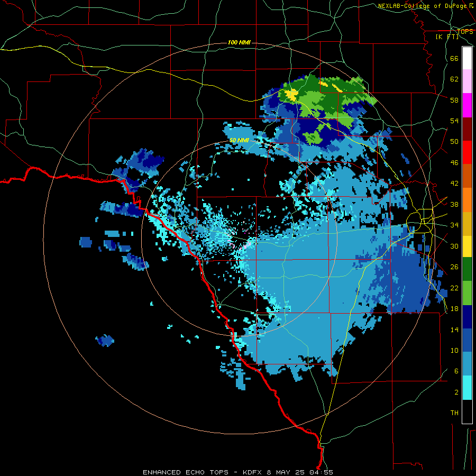Screen dimensions: 476x476
Task: Click the KDFX radar site identifier
Action: [252, 472]
